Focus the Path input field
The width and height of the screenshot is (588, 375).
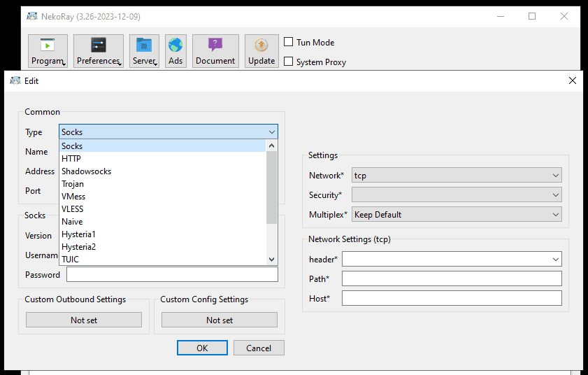[452, 278]
